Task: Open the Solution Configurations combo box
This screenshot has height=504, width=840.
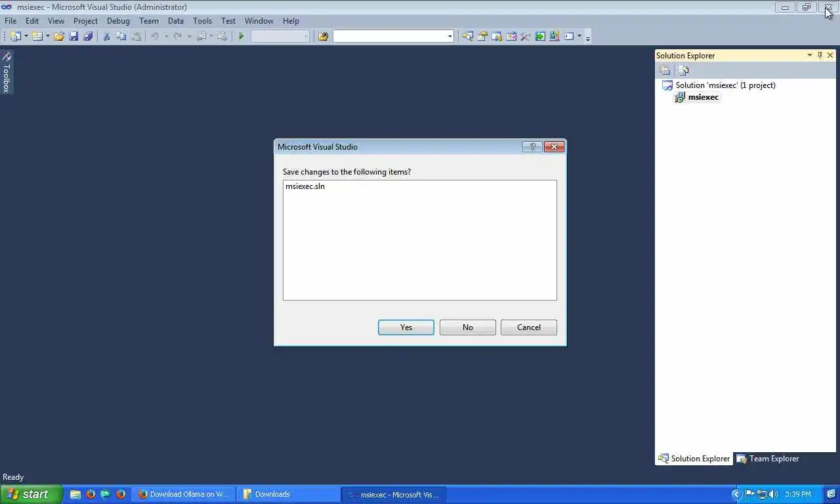Action: (x=280, y=36)
